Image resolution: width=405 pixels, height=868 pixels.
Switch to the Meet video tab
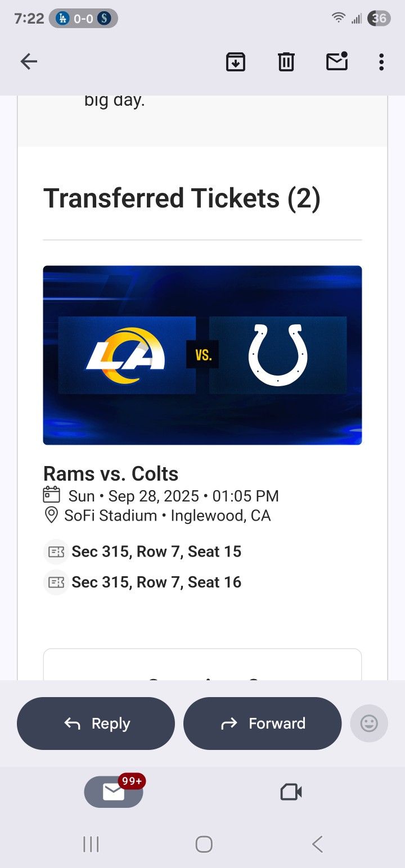point(291,792)
